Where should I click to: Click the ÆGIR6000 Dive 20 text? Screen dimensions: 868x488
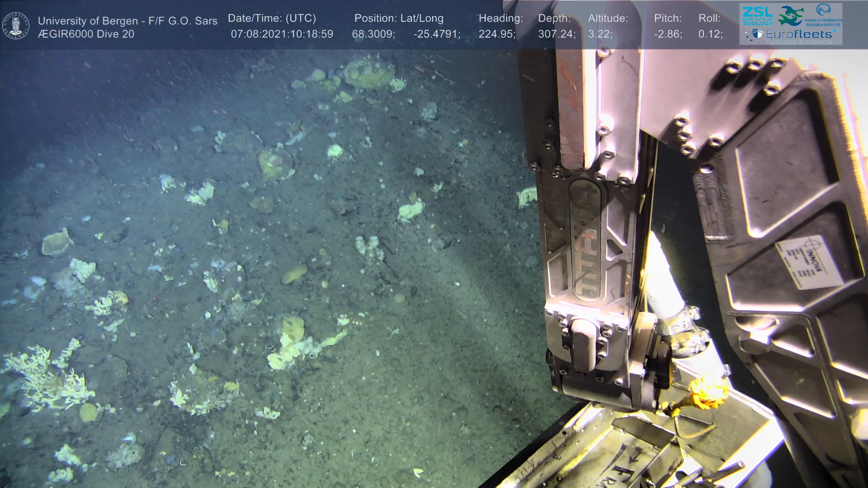[x=86, y=34]
